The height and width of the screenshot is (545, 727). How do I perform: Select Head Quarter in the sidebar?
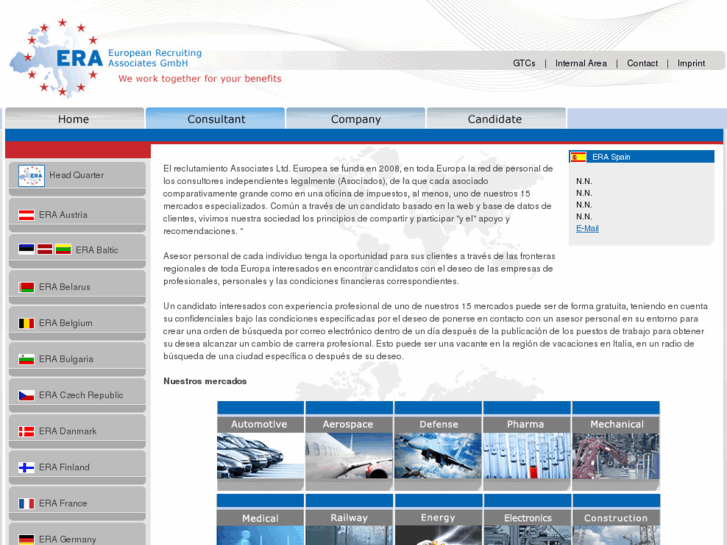click(x=77, y=178)
